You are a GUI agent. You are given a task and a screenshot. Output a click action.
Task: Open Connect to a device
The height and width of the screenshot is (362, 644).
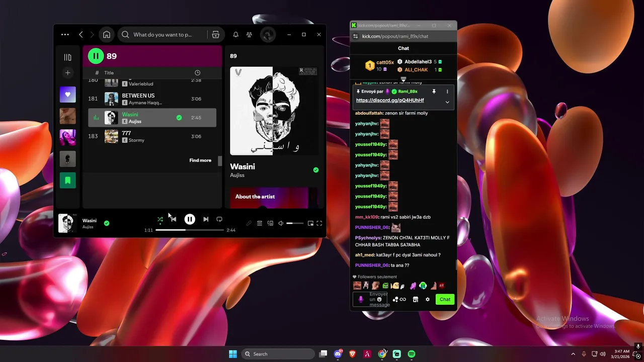(270, 223)
